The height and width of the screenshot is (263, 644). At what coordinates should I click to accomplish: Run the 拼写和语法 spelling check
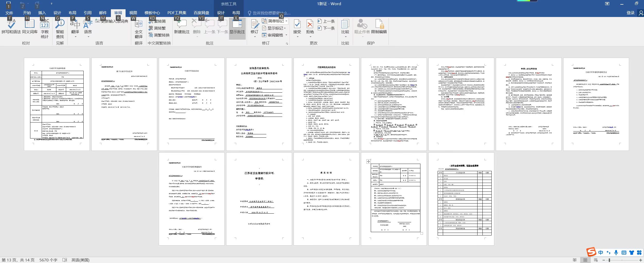[x=11, y=27]
